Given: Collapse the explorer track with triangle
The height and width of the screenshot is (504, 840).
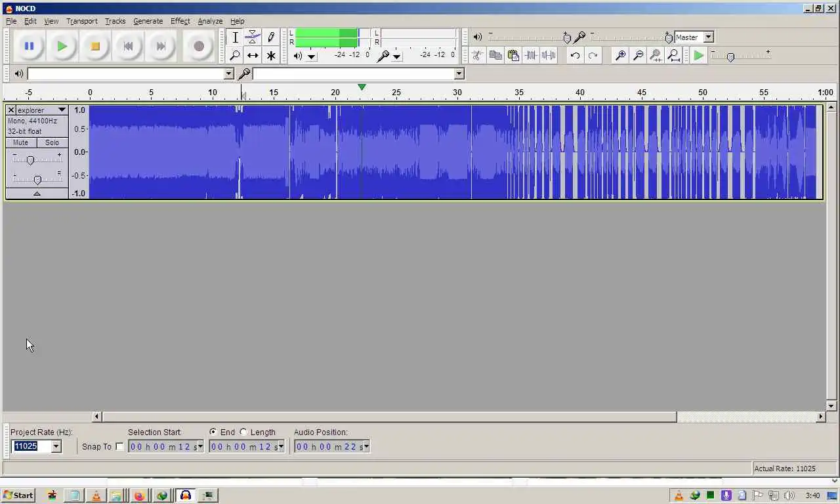Looking at the screenshot, I should point(37,194).
